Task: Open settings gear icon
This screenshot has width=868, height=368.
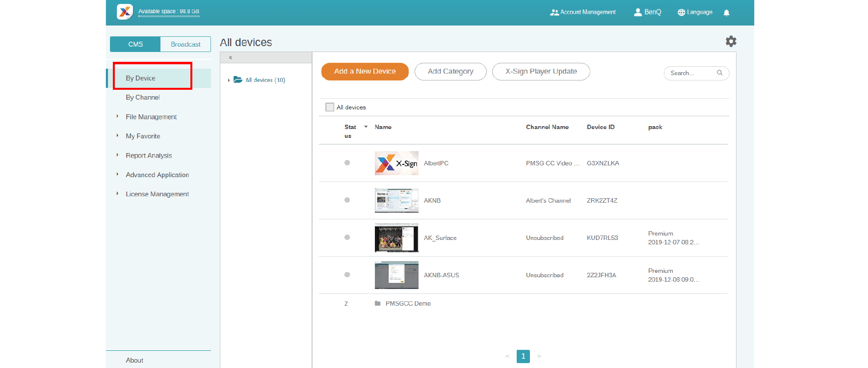Action: (731, 42)
